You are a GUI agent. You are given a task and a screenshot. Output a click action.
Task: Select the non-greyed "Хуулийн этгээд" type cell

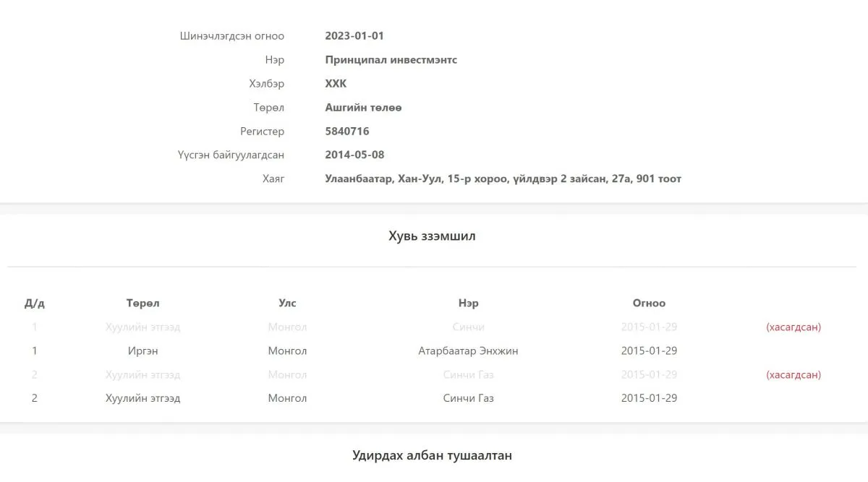[x=143, y=399]
